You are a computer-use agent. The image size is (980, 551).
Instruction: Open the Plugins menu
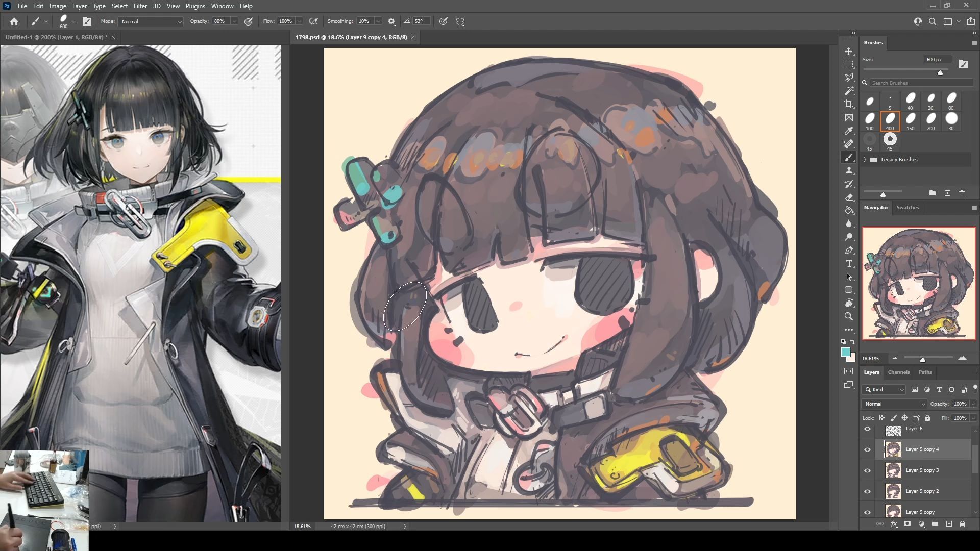point(195,6)
